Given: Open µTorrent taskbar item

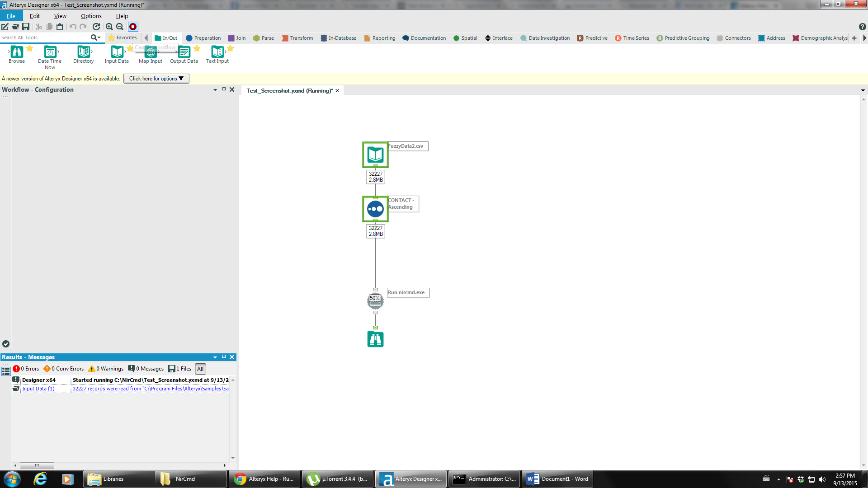Looking at the screenshot, I should click(x=338, y=479).
